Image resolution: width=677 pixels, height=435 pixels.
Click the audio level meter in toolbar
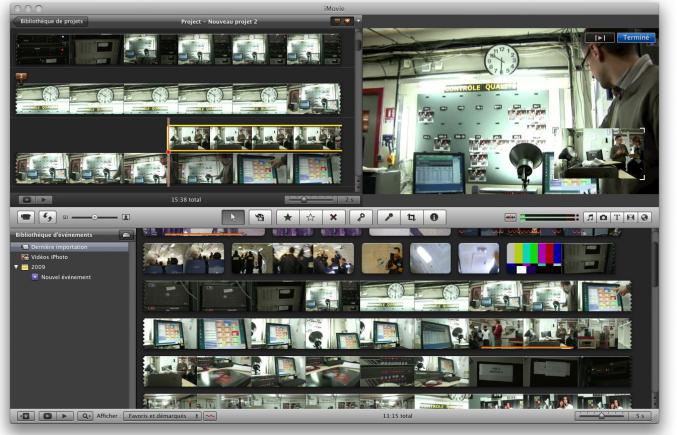point(549,218)
